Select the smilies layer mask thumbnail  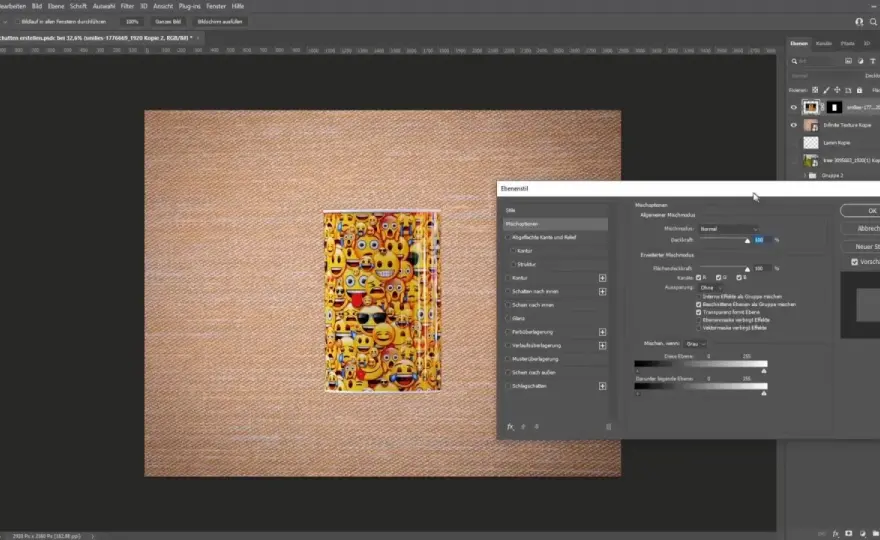coord(834,107)
